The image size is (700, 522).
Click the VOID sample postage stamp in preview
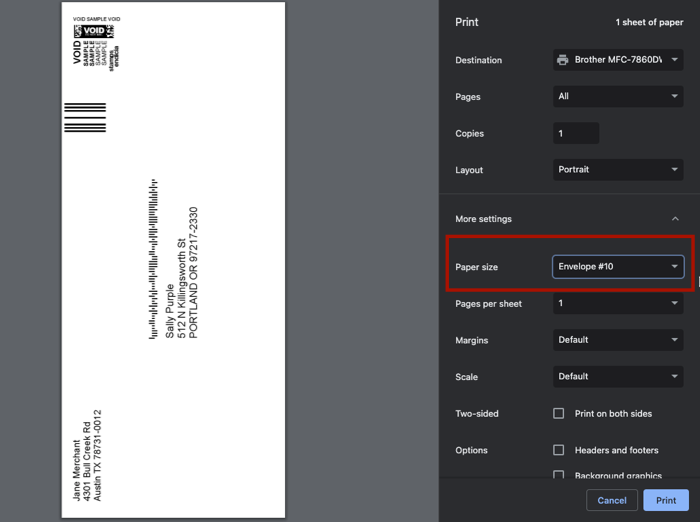(x=95, y=42)
